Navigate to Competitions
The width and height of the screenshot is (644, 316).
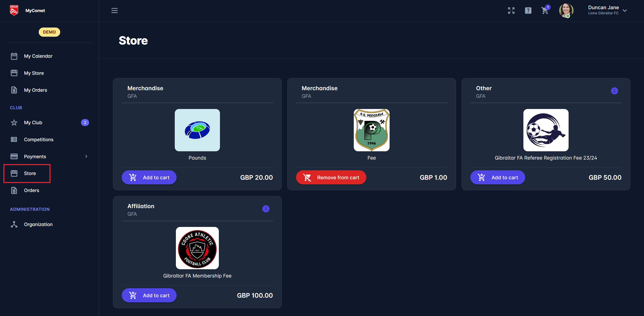pyautogui.click(x=38, y=139)
